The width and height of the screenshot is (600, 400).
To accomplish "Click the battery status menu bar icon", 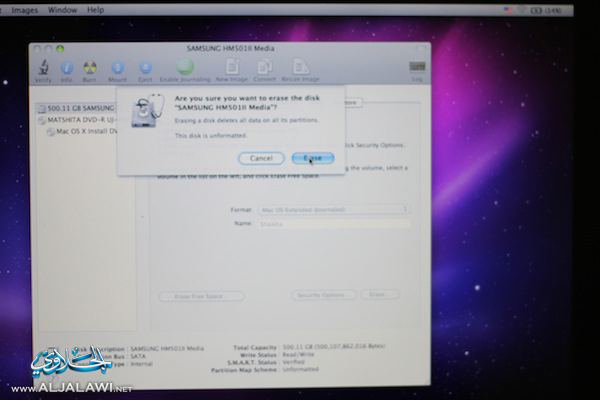I will coord(536,10).
